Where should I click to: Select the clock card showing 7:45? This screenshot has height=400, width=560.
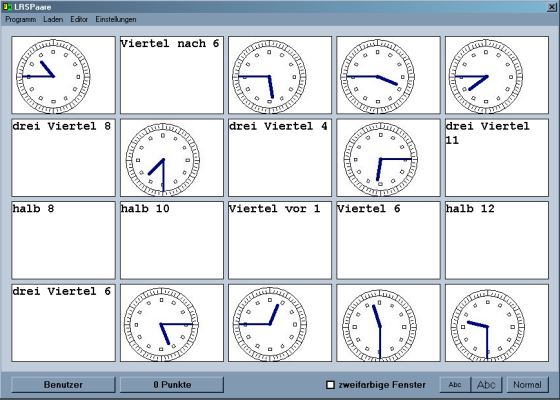(x=497, y=75)
